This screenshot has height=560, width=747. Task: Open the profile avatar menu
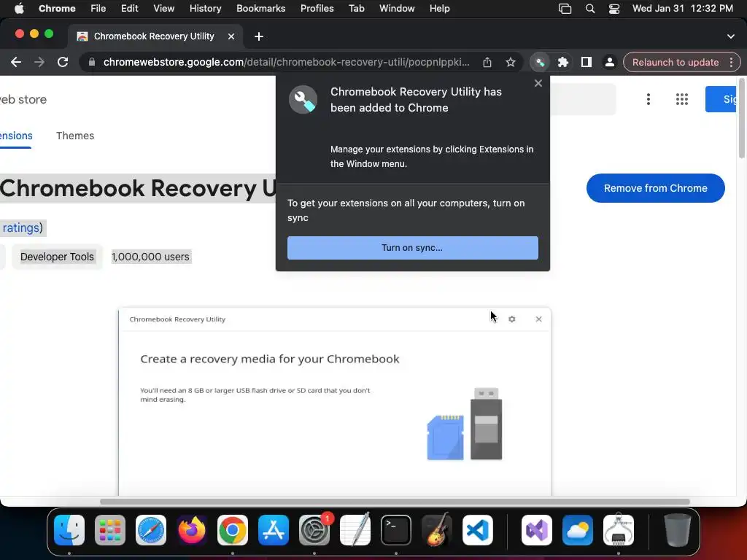coord(609,63)
